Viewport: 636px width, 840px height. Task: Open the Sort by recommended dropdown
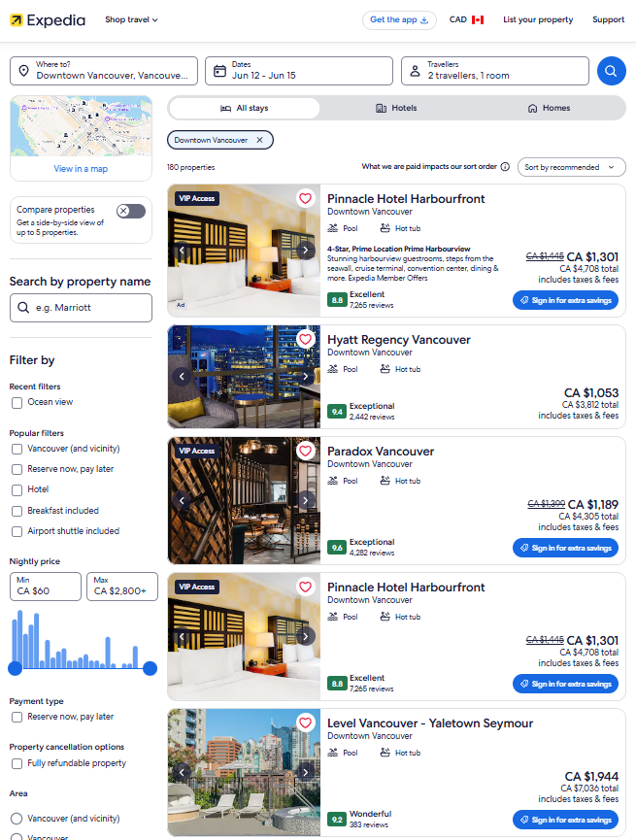[x=571, y=167]
